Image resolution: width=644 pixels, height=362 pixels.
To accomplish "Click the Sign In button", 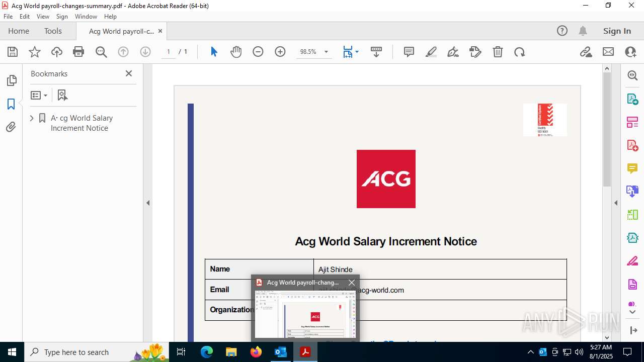I will [617, 31].
